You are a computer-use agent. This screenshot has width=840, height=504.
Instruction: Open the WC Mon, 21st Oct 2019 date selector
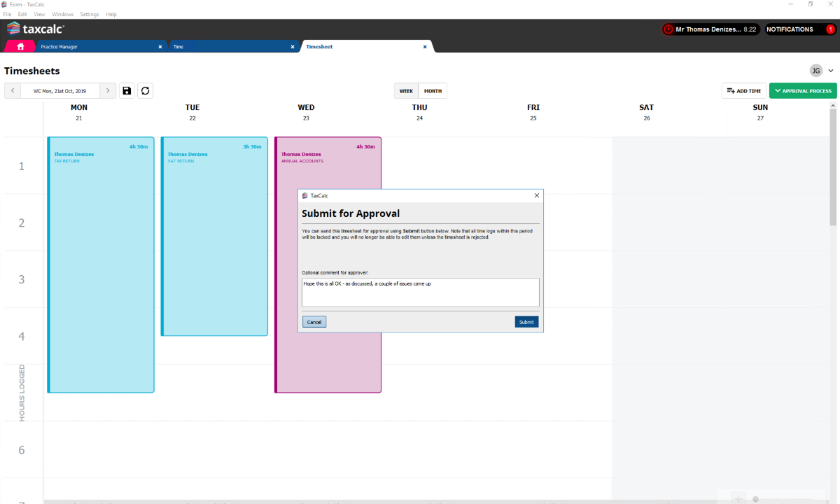[59, 90]
